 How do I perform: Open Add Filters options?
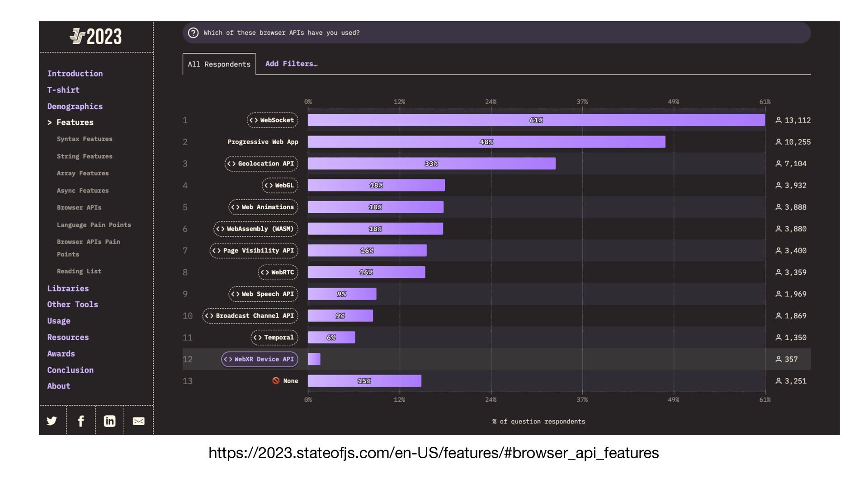291,64
